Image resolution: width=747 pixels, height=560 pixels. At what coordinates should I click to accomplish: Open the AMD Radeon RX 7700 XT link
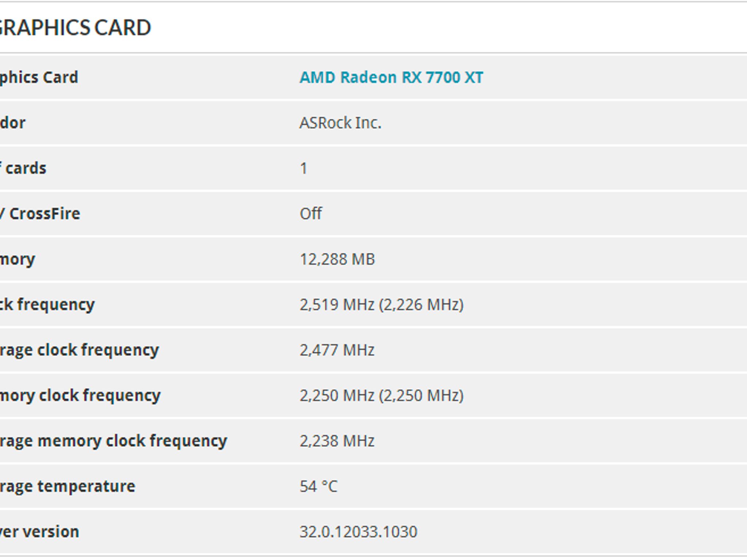click(x=391, y=77)
